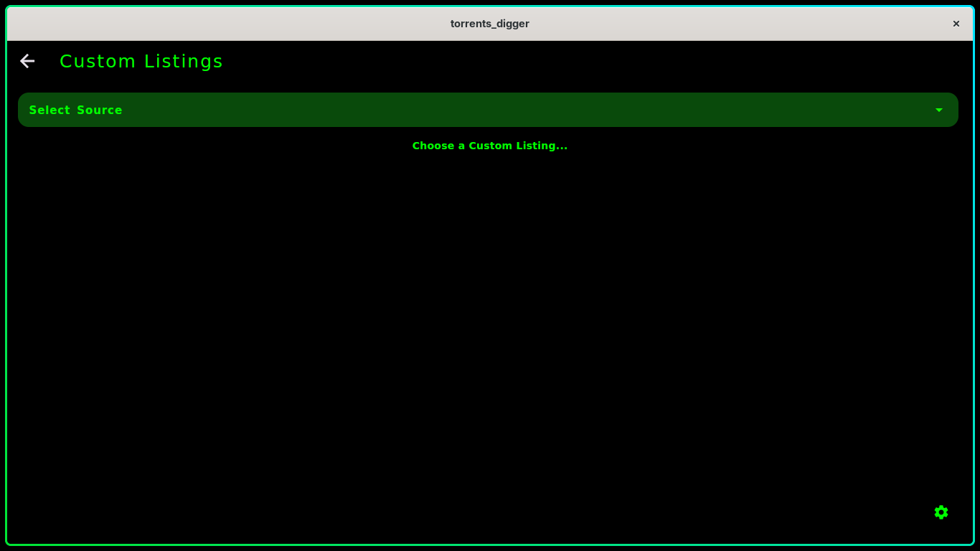Open settings with the green gear icon

tap(941, 512)
